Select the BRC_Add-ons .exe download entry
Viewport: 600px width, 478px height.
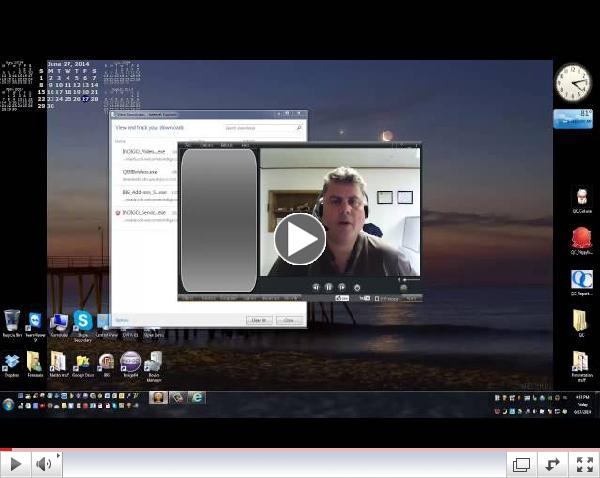pos(145,192)
